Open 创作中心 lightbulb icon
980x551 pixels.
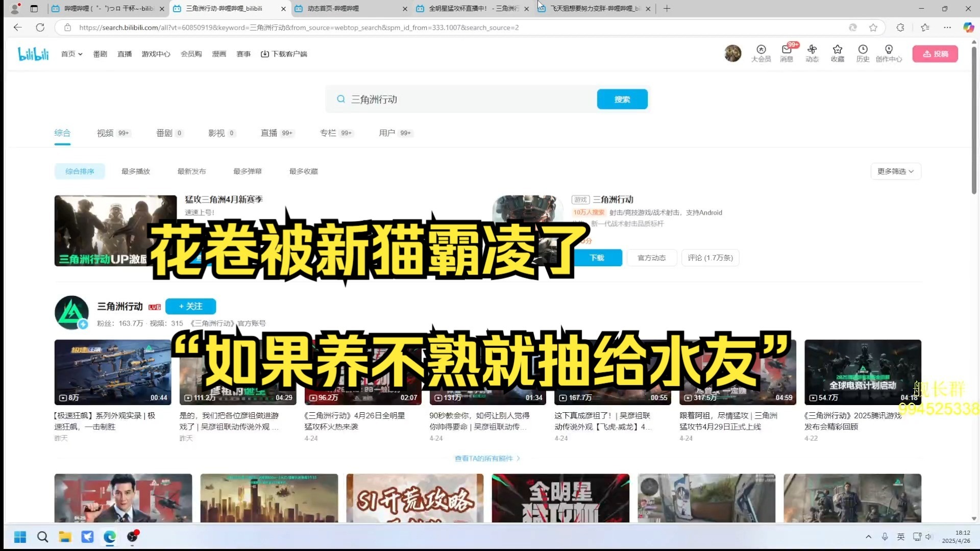[889, 53]
